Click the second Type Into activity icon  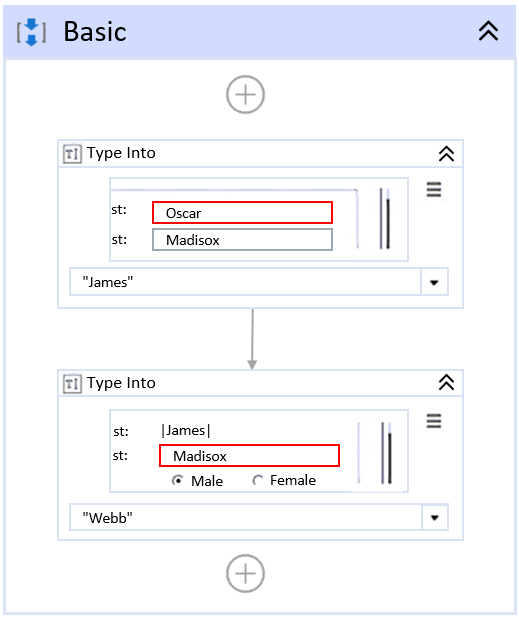tap(72, 383)
